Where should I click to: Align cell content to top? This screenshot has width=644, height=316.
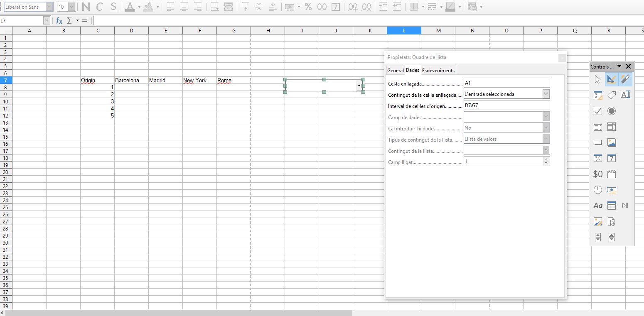pyautogui.click(x=245, y=7)
